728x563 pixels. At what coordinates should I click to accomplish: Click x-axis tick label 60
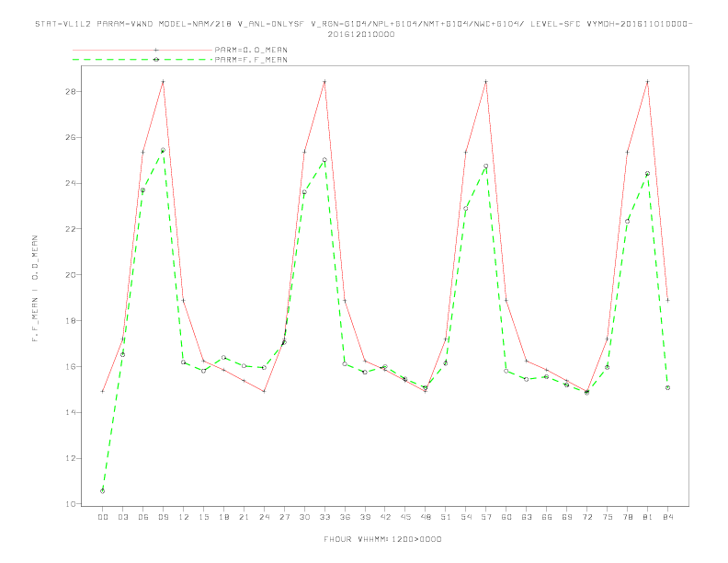pos(506,517)
